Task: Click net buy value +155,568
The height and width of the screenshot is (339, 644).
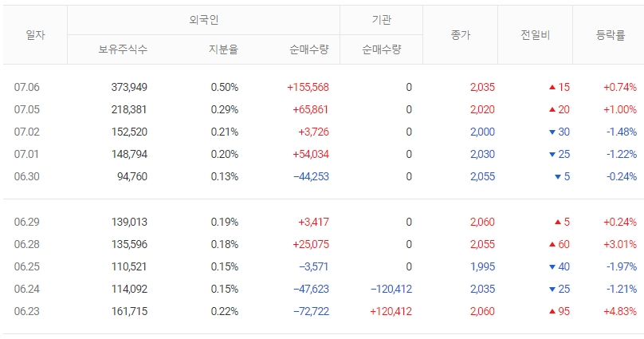Action: [x=308, y=87]
